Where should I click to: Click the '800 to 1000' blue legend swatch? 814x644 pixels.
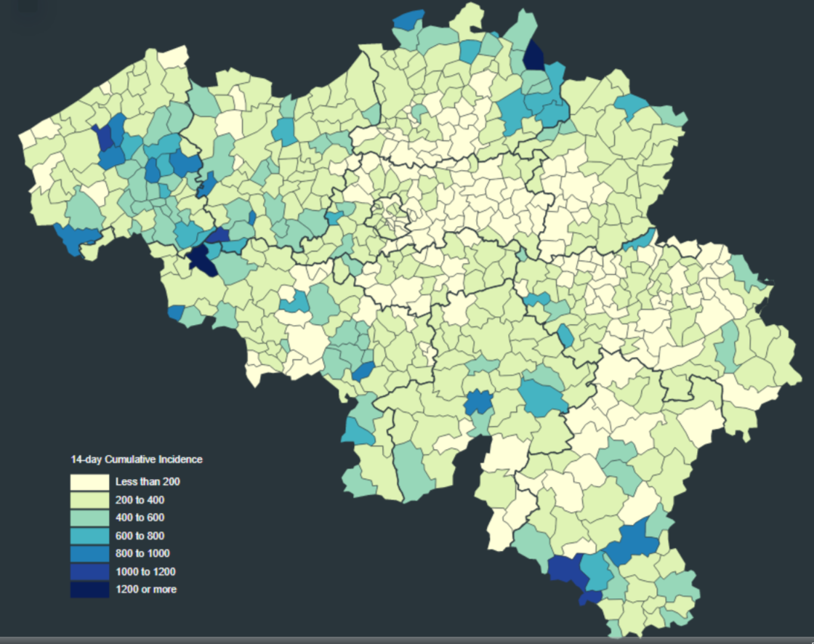pos(89,553)
